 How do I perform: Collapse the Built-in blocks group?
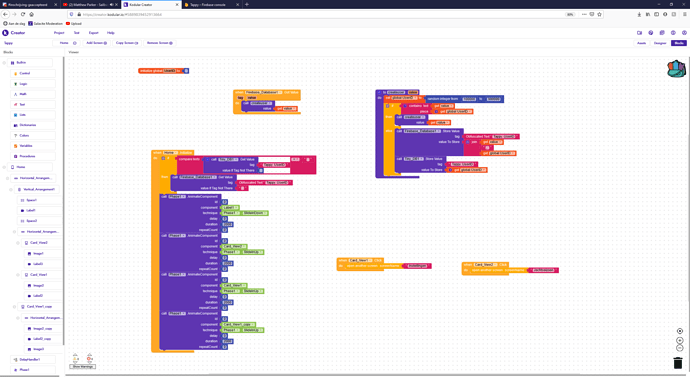coord(4,62)
